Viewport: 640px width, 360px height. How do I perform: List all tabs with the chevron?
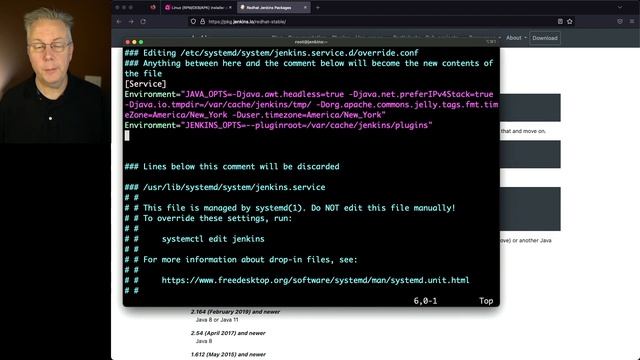coord(620,7)
